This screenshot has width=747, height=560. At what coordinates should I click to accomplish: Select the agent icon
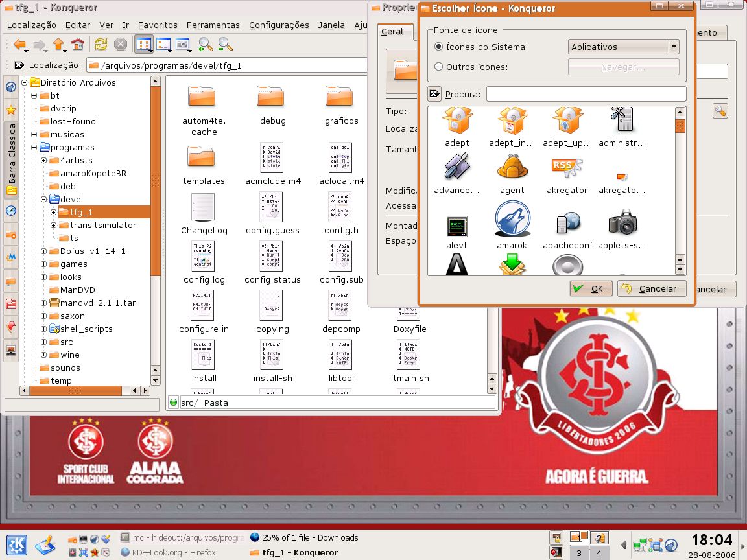(512, 174)
